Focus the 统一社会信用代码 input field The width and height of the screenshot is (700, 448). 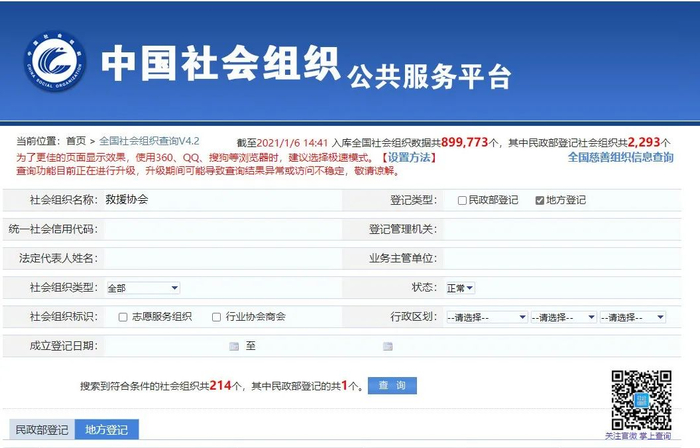(x=223, y=229)
